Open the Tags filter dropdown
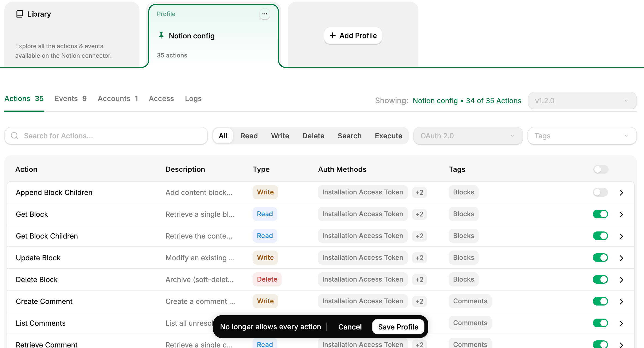 pyautogui.click(x=582, y=136)
